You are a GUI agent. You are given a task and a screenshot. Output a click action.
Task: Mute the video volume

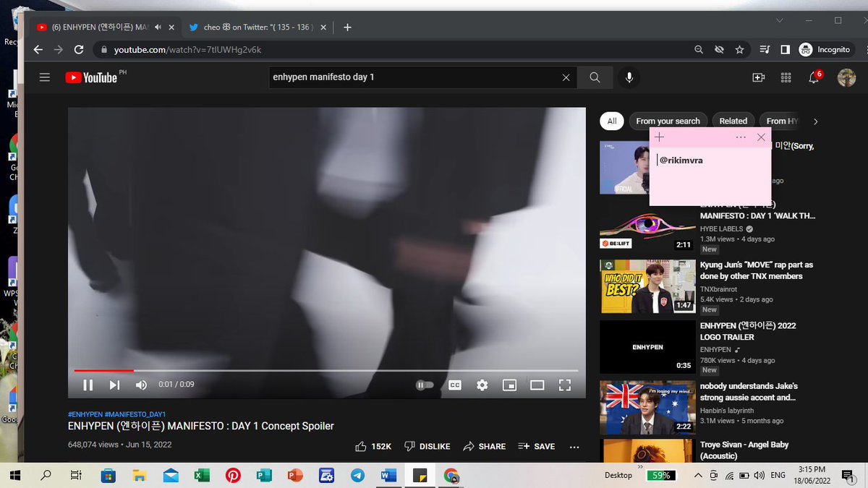(141, 385)
